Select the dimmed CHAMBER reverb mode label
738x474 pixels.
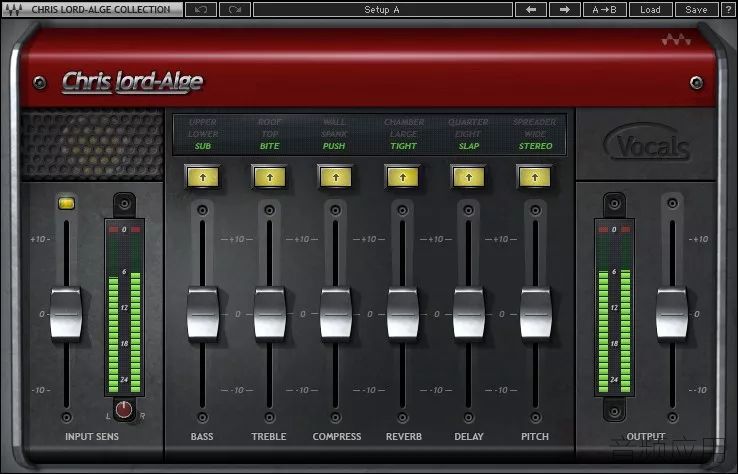coord(404,122)
